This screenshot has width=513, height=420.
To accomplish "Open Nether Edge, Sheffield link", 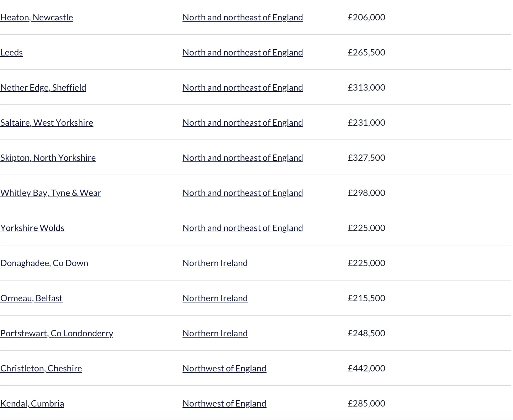I will click(43, 87).
